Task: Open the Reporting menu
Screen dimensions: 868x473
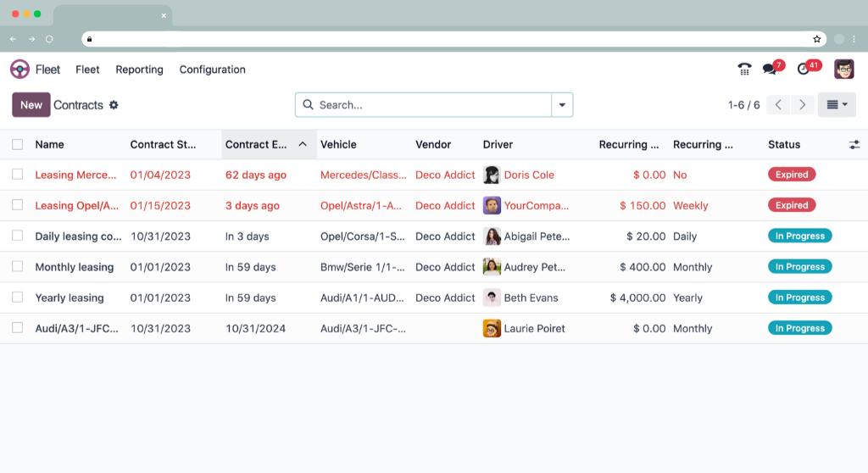Action: click(139, 70)
